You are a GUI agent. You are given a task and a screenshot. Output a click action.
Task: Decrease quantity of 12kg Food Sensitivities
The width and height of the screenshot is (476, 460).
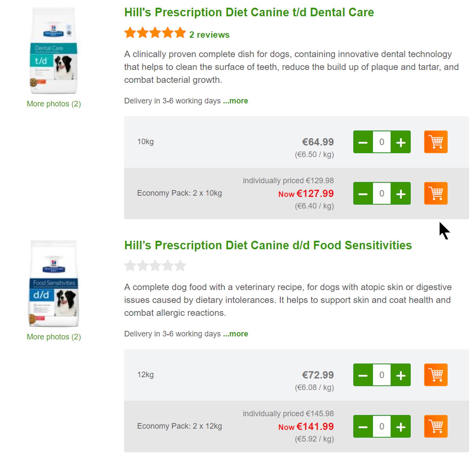[363, 375]
